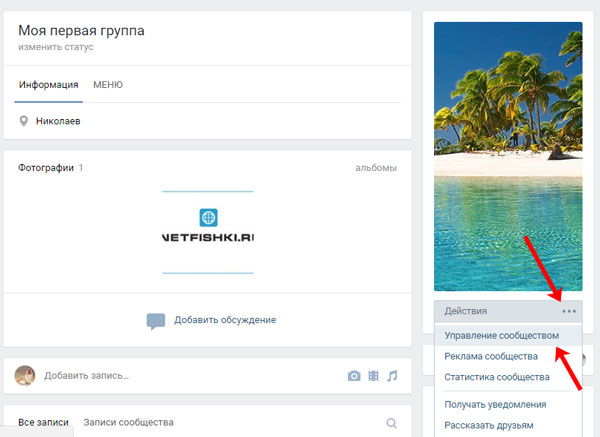Open the NETFISHKI photo thumbnail
The height and width of the screenshot is (437, 600).
[207, 232]
